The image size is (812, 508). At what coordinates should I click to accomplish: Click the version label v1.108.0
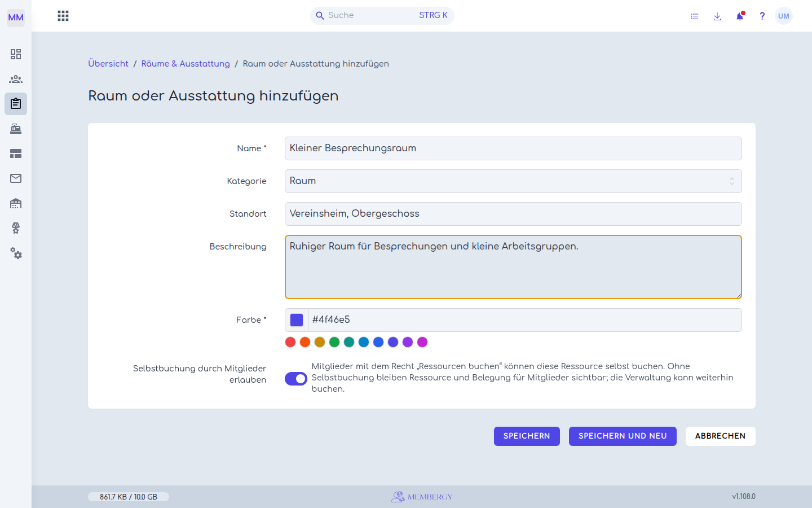click(744, 497)
